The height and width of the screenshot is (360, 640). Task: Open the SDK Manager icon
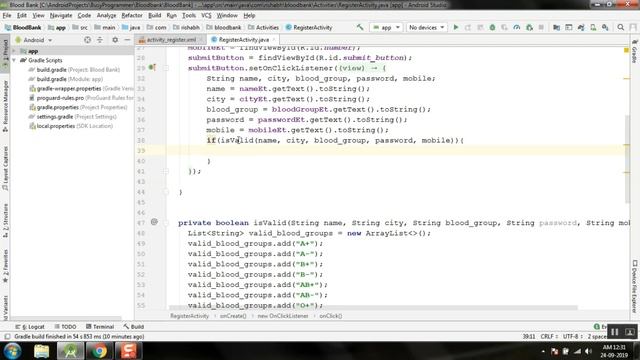click(x=605, y=27)
